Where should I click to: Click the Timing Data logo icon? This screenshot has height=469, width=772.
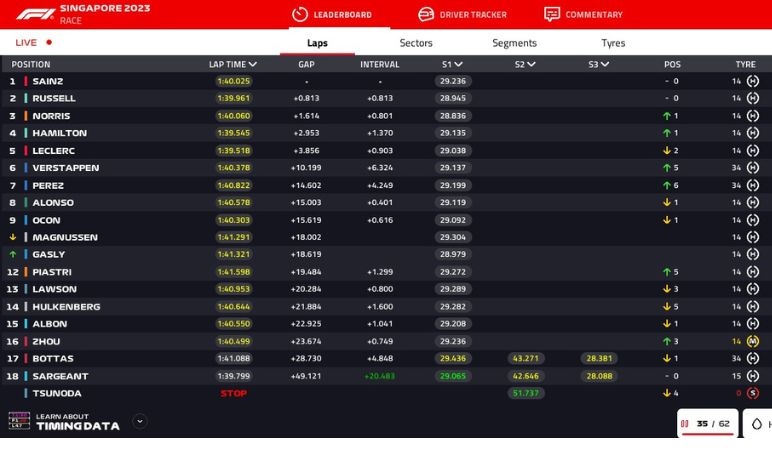[19, 422]
